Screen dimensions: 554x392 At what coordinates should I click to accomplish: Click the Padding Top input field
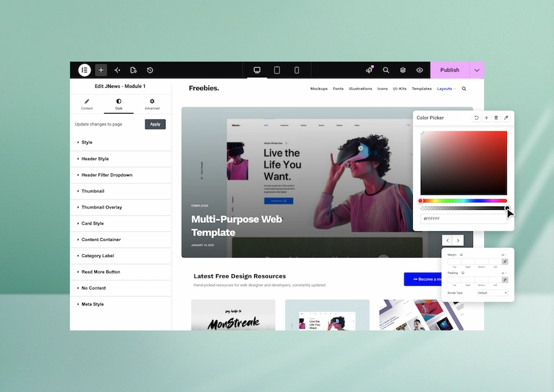tap(454, 280)
